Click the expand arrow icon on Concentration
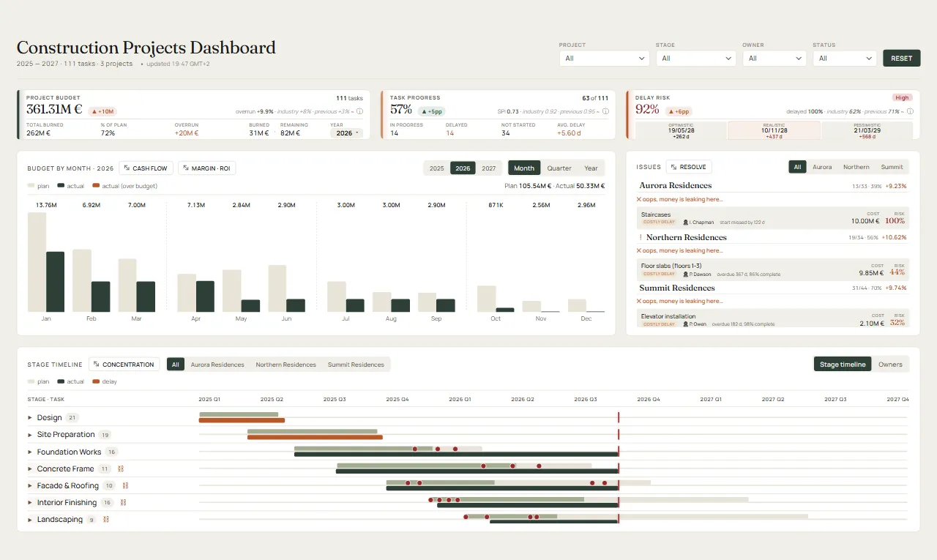This screenshot has height=560, width=937. point(97,365)
